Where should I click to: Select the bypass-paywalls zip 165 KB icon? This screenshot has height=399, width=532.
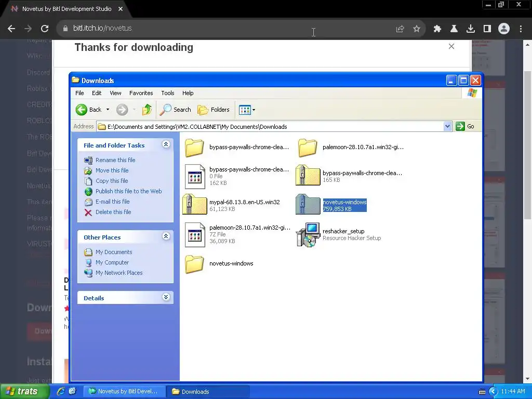308,176
